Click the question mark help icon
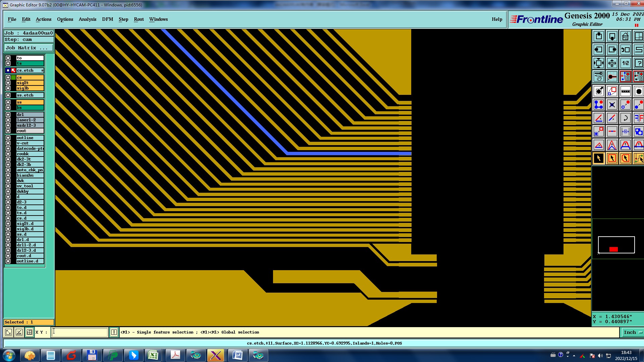 pyautogui.click(x=639, y=63)
